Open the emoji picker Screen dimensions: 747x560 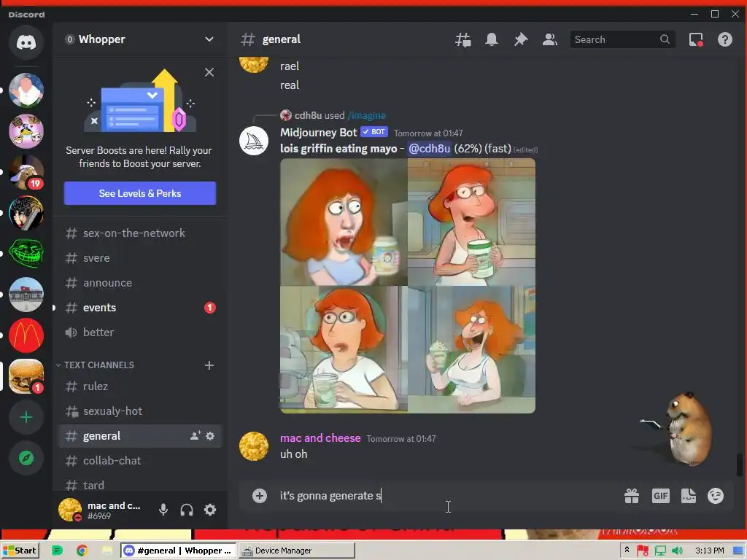[x=716, y=496]
